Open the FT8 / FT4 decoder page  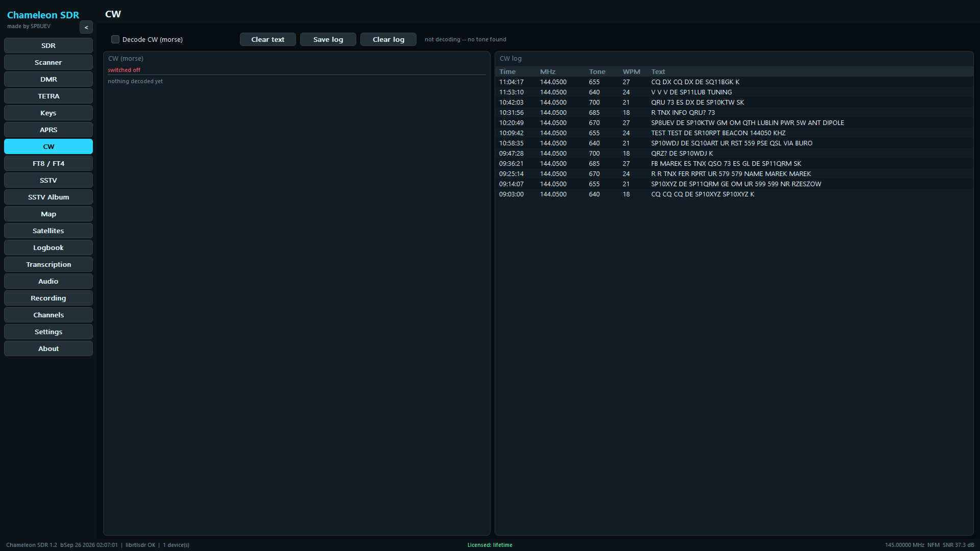pos(48,163)
